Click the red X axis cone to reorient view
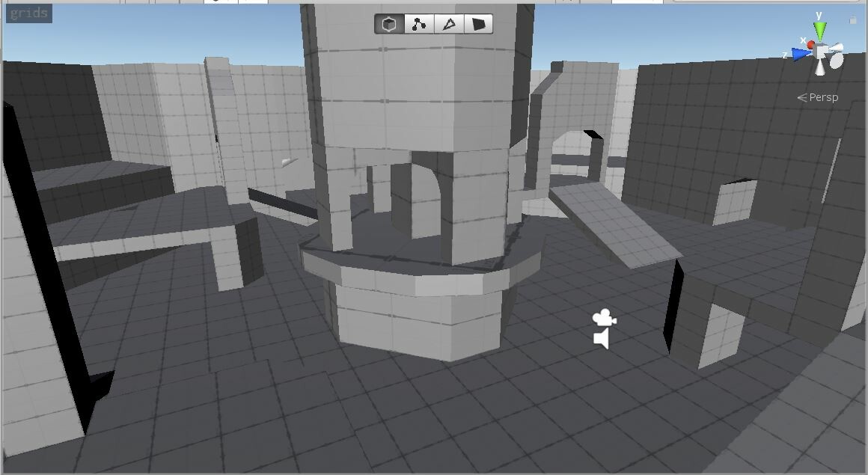Viewport: 868px width, 475px height. pos(810,44)
